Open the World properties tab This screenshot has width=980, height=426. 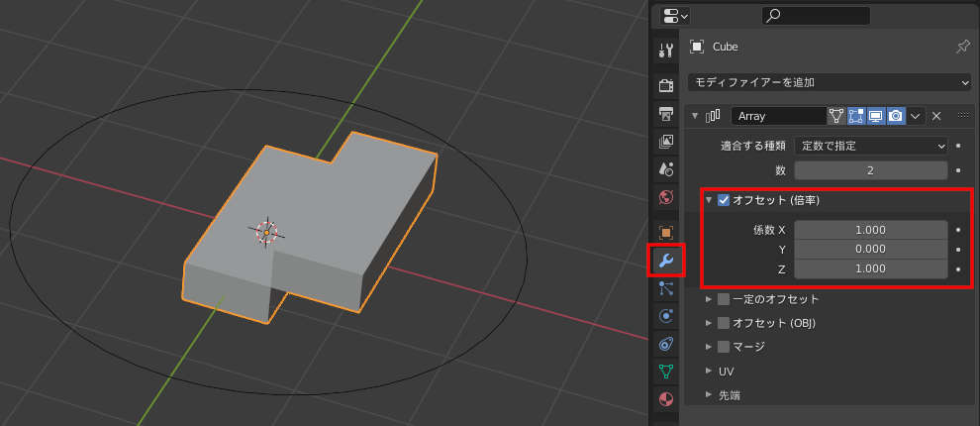[666, 197]
